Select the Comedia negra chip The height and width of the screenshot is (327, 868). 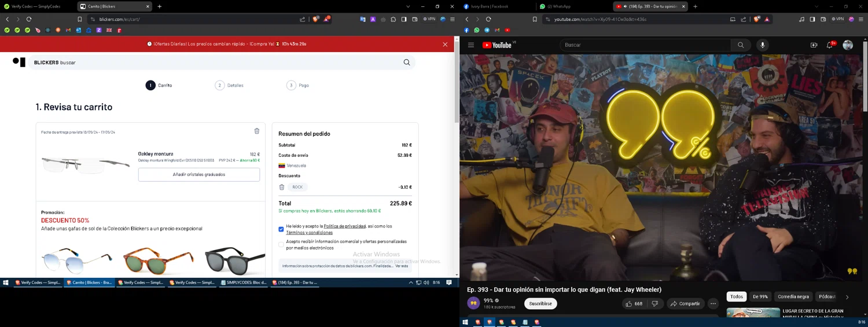click(793, 296)
